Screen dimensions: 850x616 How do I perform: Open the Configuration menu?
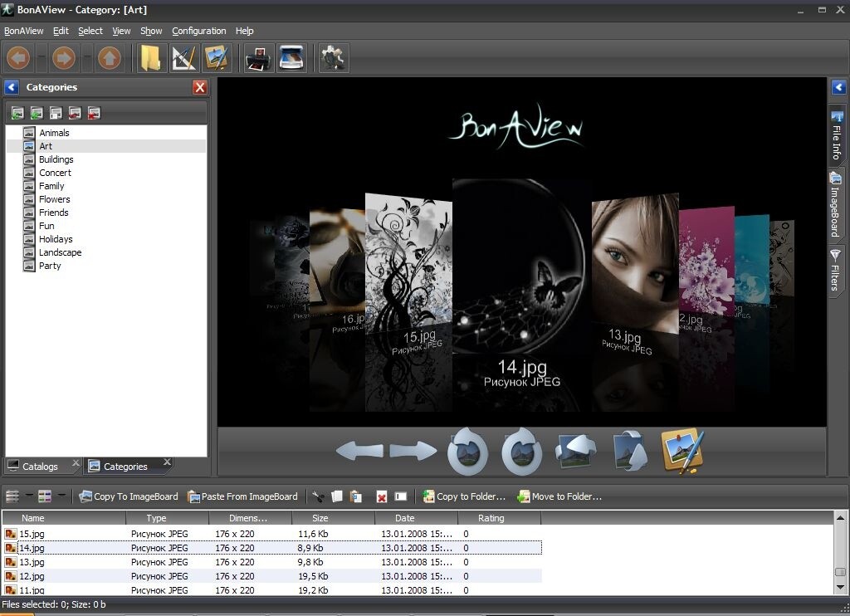199,31
